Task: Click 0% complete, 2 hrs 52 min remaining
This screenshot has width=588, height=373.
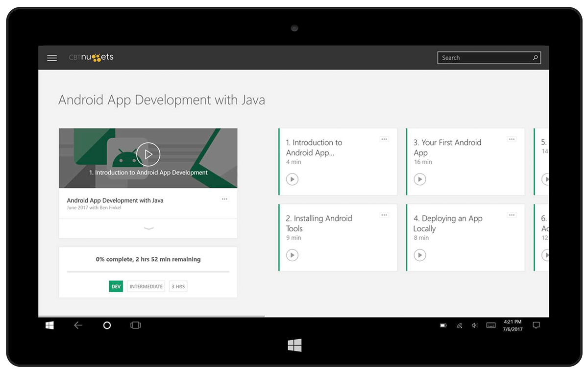Action: click(148, 259)
